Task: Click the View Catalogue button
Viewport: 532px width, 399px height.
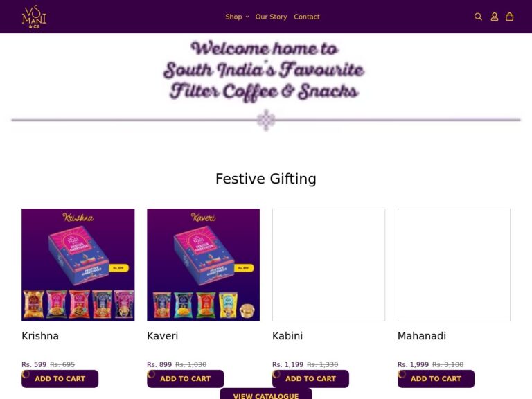Action: pyautogui.click(x=266, y=394)
